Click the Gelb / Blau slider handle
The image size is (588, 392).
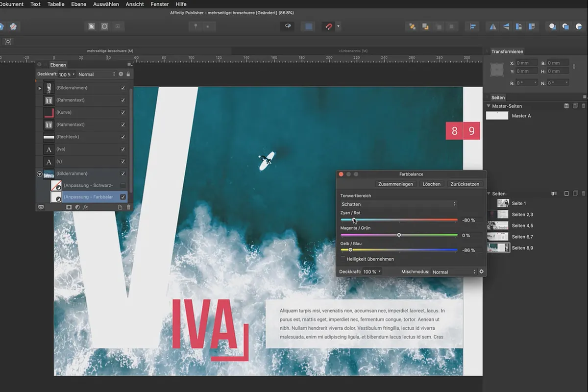tap(350, 250)
